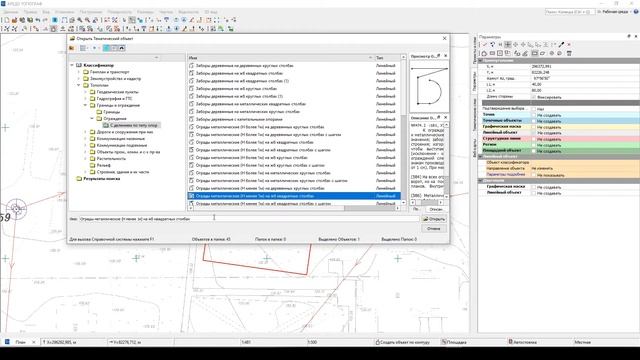Select row Заборы деревянные с капитальными опорами
Screen dimensions: 640x360
pyautogui.click(x=294, y=119)
